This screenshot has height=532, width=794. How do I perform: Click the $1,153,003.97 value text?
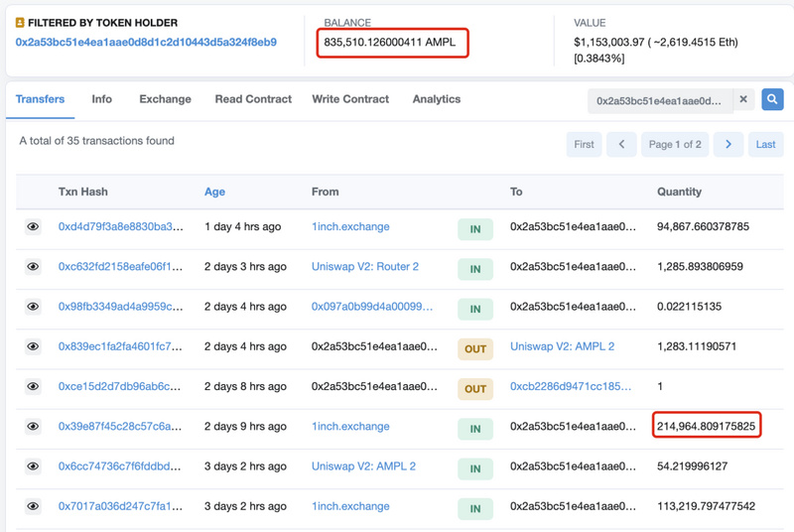608,43
